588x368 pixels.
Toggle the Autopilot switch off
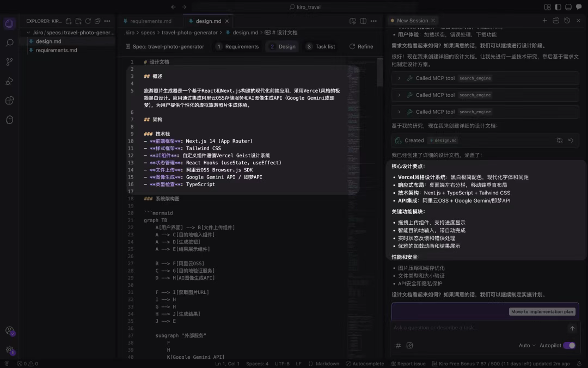pos(569,346)
